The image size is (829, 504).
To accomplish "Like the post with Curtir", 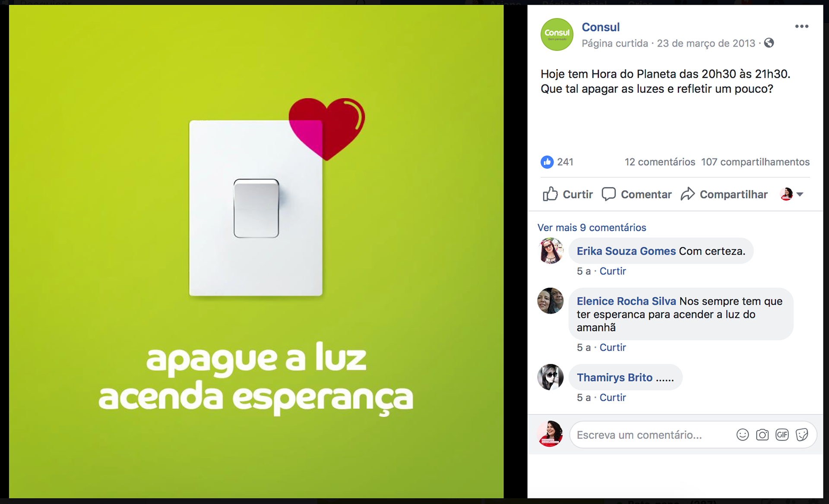I will [x=568, y=194].
